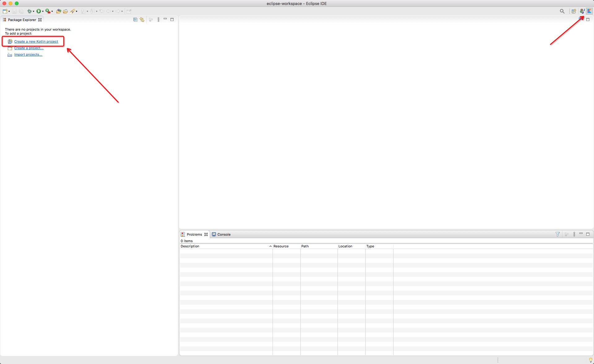Screen dimensions: 594x364
Task: Minimize the Problems panel
Action: point(581,234)
